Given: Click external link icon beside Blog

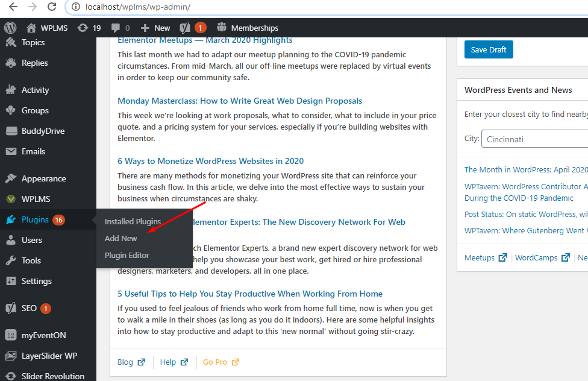Looking at the screenshot, I should [x=142, y=362].
